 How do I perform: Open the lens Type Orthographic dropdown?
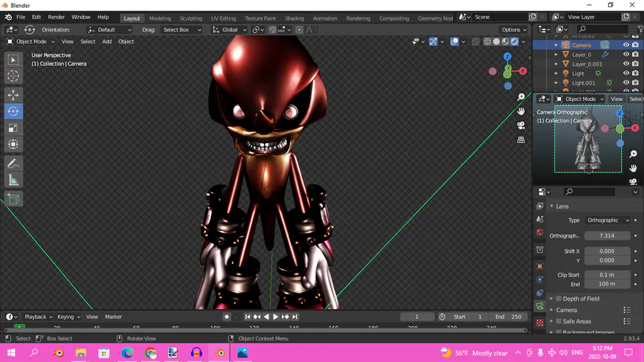[608, 220]
